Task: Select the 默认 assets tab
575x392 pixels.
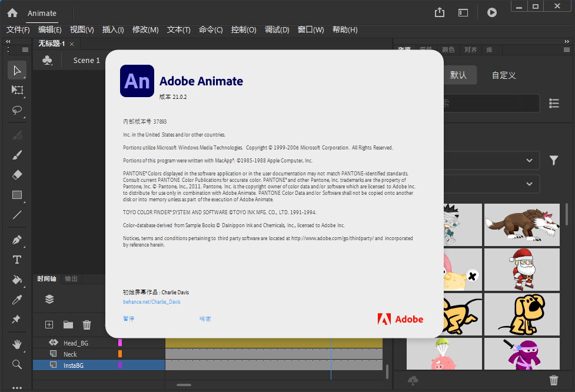Action: [x=458, y=75]
